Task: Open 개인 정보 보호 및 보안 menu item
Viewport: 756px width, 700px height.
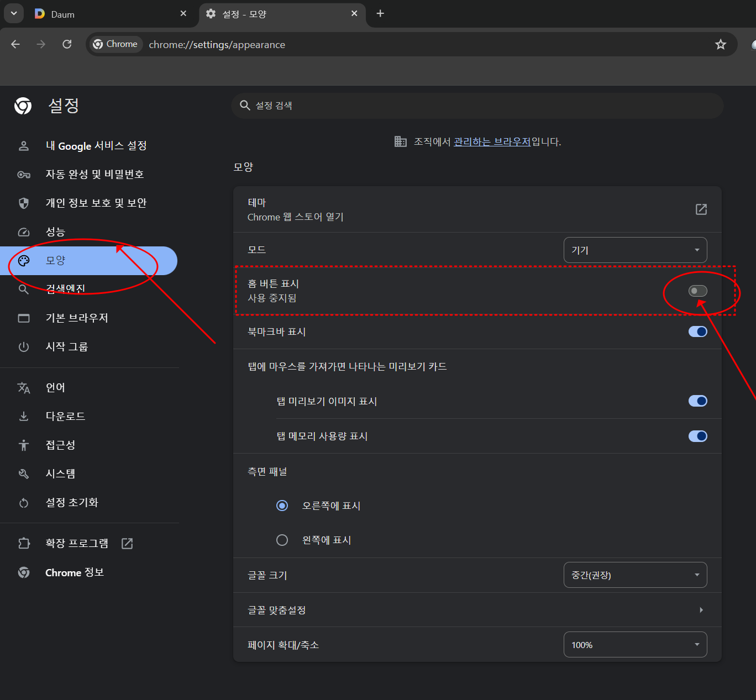Action: (90, 203)
